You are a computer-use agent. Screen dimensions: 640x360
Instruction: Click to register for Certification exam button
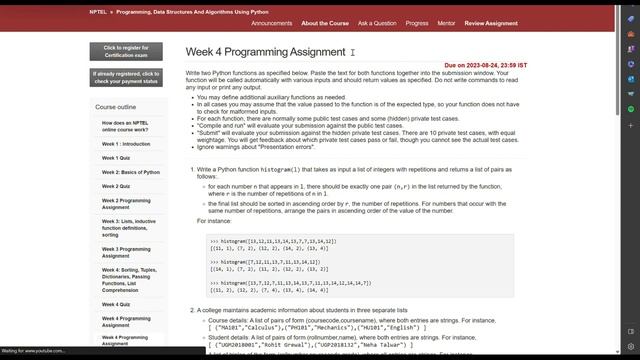(126, 51)
